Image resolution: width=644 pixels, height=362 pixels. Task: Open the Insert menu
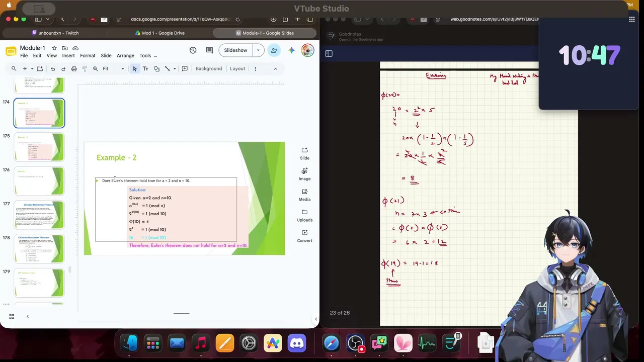[x=68, y=56]
